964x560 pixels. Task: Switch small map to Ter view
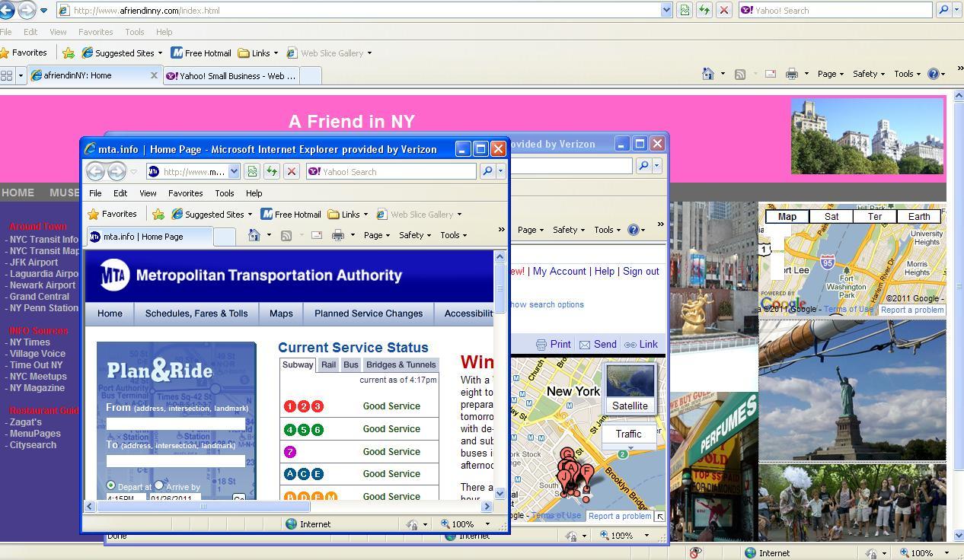click(875, 217)
